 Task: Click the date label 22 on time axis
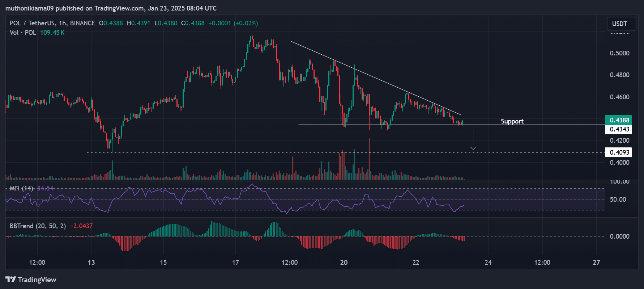tap(416, 263)
